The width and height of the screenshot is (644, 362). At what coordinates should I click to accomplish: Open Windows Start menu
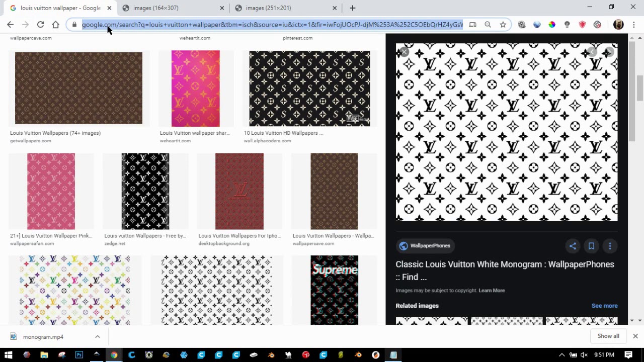(x=9, y=355)
